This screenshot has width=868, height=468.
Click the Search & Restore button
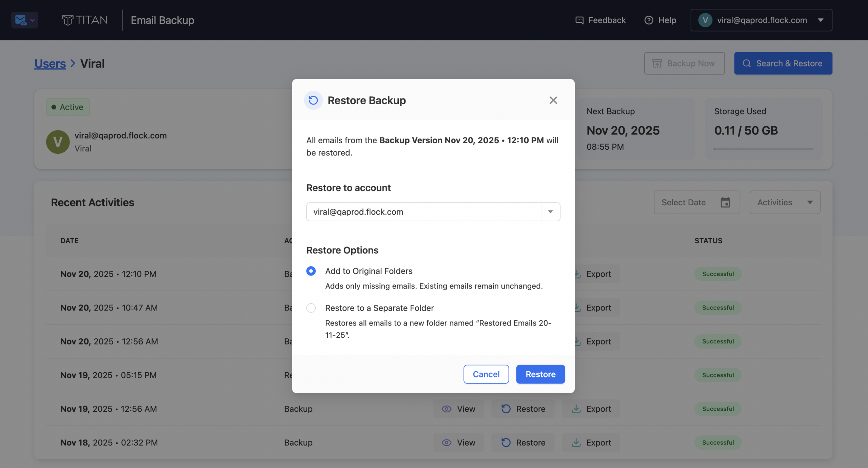pos(783,63)
